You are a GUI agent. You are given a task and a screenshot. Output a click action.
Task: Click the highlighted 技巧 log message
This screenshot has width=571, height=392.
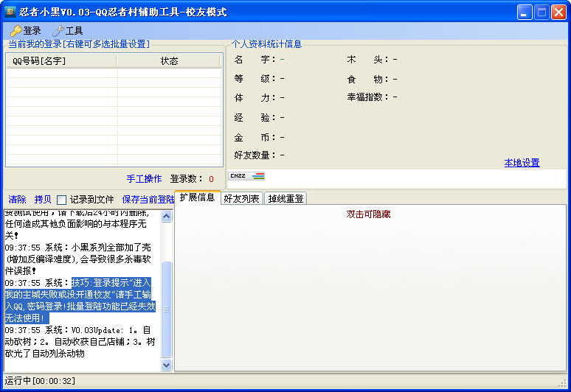pyautogui.click(x=80, y=301)
